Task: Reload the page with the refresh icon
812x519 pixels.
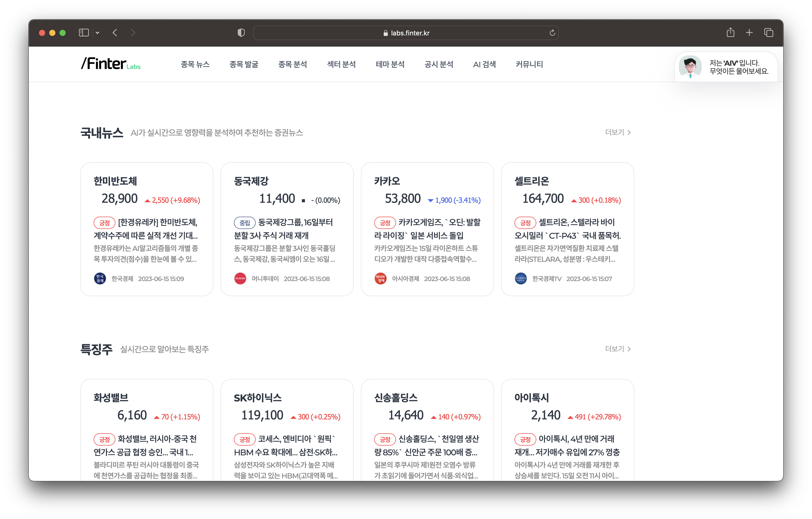Action: 552,33
